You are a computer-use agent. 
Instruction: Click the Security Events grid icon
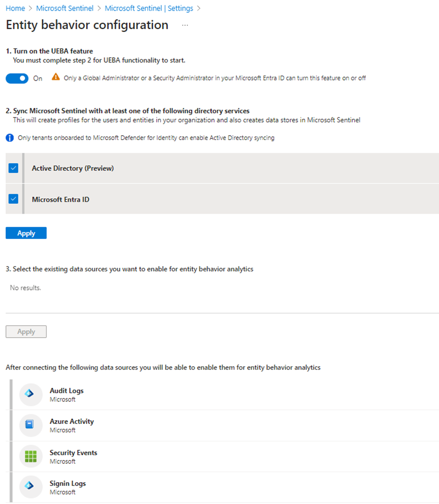point(31,456)
